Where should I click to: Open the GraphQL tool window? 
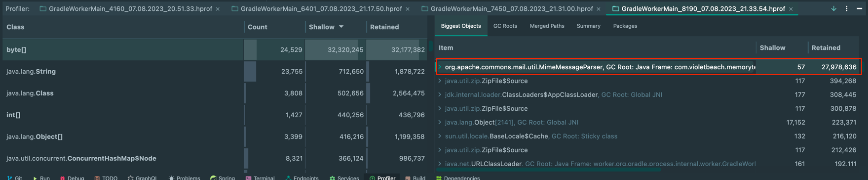click(142, 178)
